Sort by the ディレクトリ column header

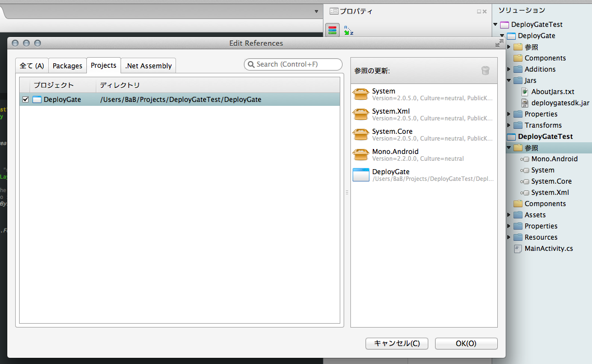pos(218,85)
